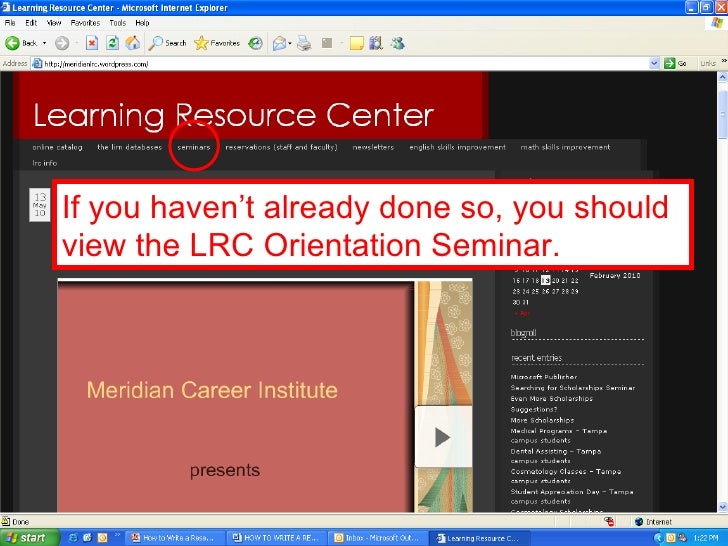Open the Suggestions? recent entry
728x546 pixels.
pos(534,410)
